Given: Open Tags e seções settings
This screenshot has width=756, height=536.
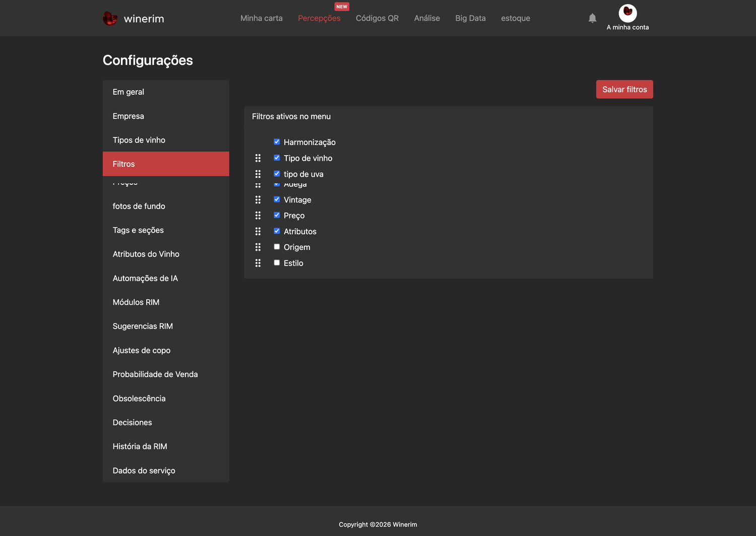Looking at the screenshot, I should coord(166,230).
